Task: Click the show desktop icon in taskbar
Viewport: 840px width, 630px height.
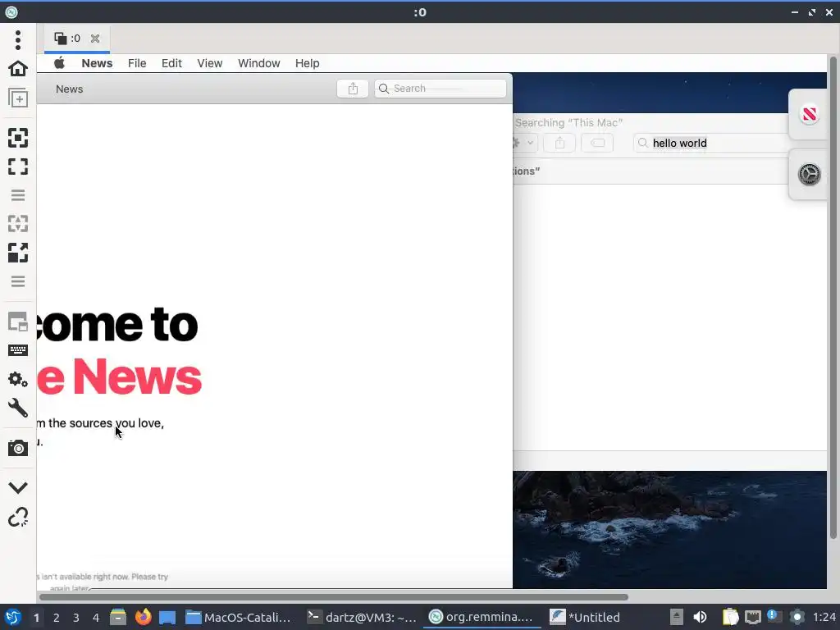Action: (x=167, y=618)
